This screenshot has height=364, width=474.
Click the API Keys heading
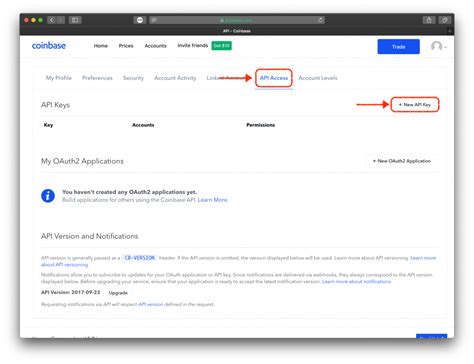point(55,105)
